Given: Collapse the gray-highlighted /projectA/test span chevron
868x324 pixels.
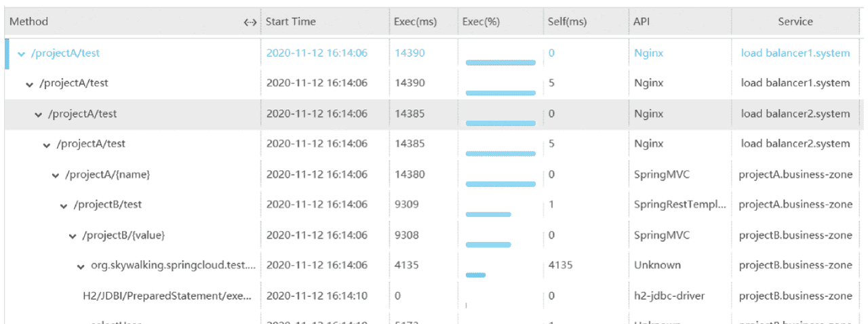Looking at the screenshot, I should tap(39, 115).
